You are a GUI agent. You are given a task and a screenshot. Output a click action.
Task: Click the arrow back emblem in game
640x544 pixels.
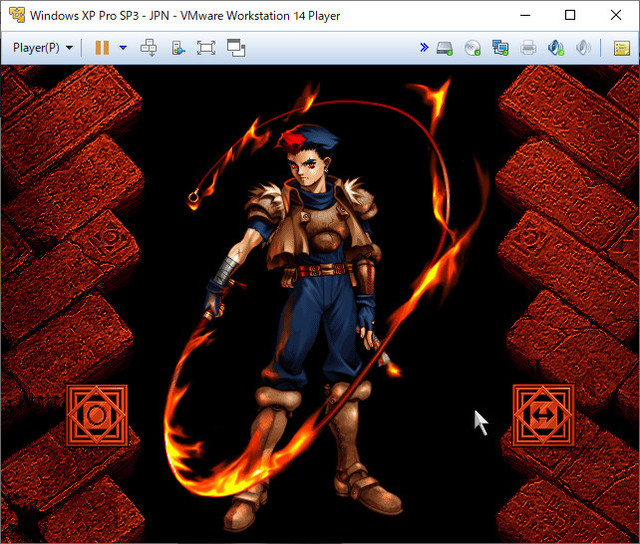(543, 415)
